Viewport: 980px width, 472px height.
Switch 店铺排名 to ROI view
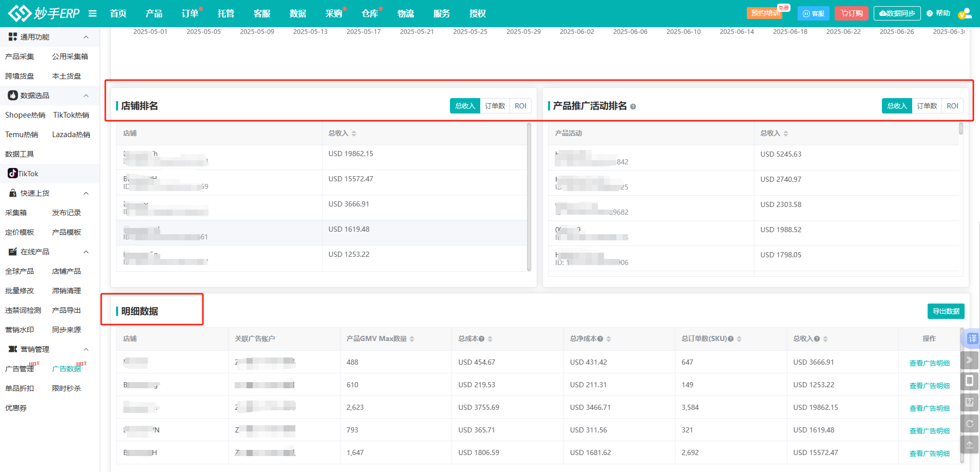click(x=520, y=106)
